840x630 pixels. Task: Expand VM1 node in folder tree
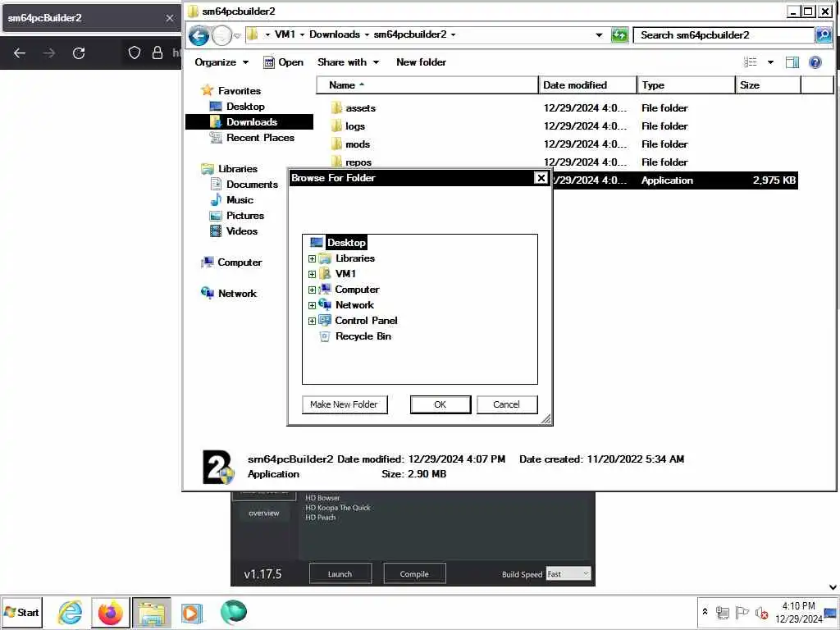(312, 274)
